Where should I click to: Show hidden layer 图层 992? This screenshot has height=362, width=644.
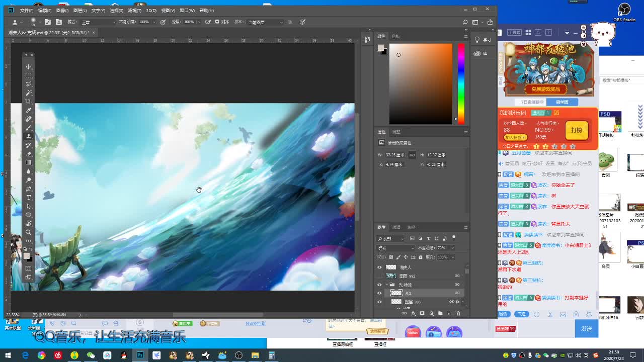pyautogui.click(x=379, y=276)
